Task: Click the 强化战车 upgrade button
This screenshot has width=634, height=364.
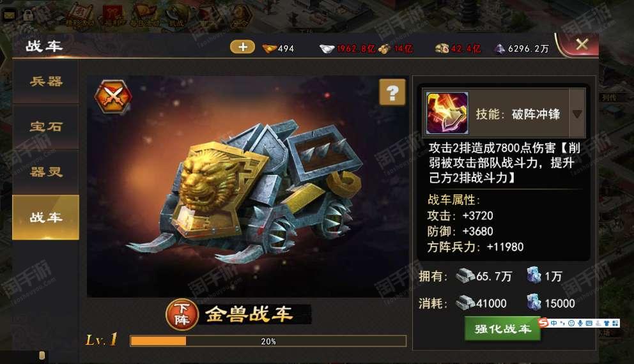Action: pyautogui.click(x=502, y=328)
